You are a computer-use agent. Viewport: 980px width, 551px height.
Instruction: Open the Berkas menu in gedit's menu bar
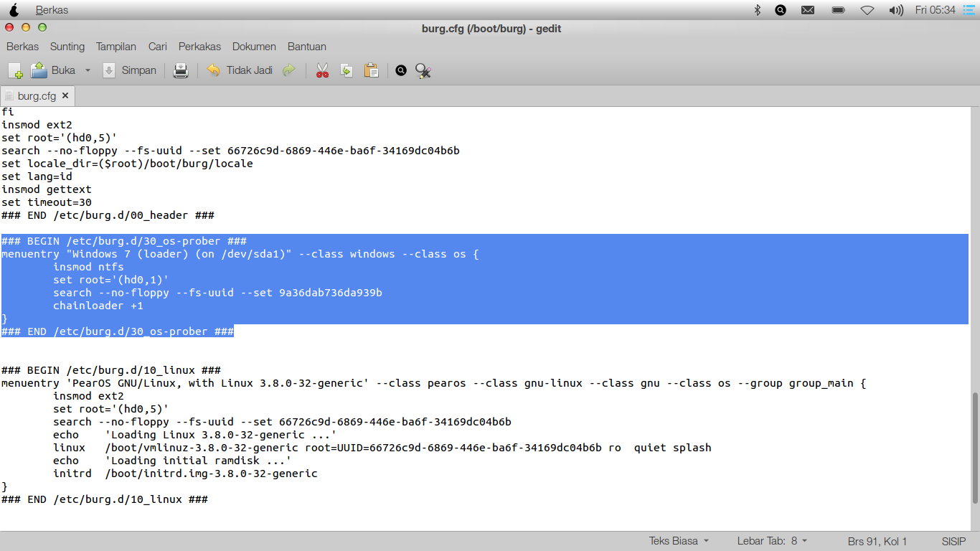pos(22,47)
